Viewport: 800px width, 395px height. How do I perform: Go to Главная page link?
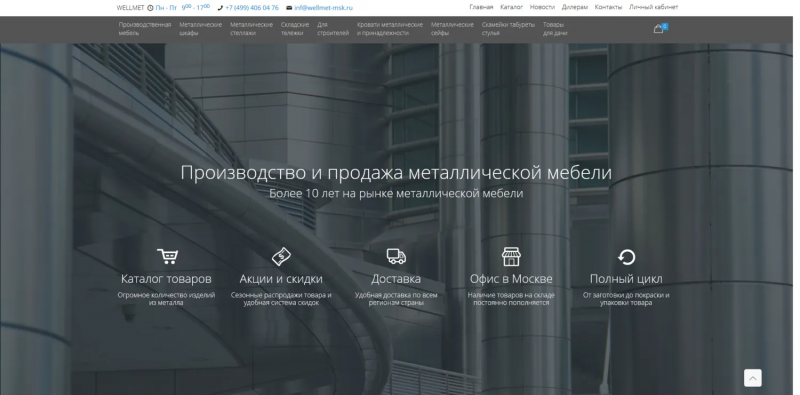click(481, 7)
